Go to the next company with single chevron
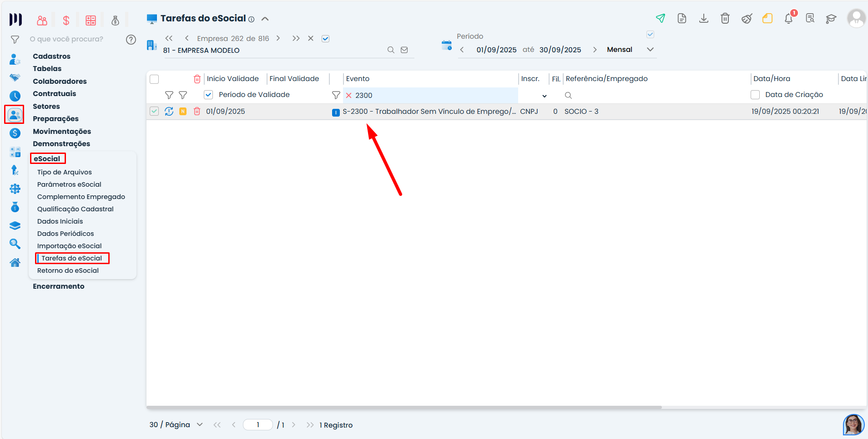Screen dimensions: 868x439 278,38
